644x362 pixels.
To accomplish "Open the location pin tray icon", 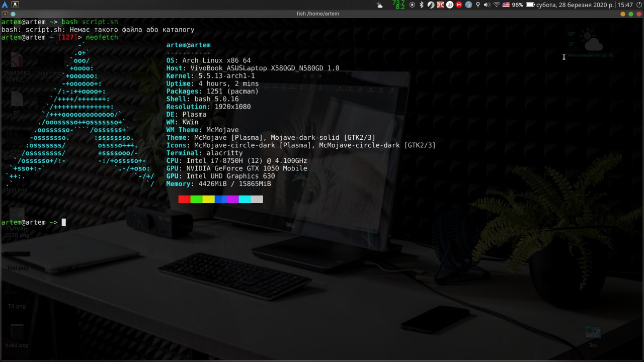I will [477, 5].
